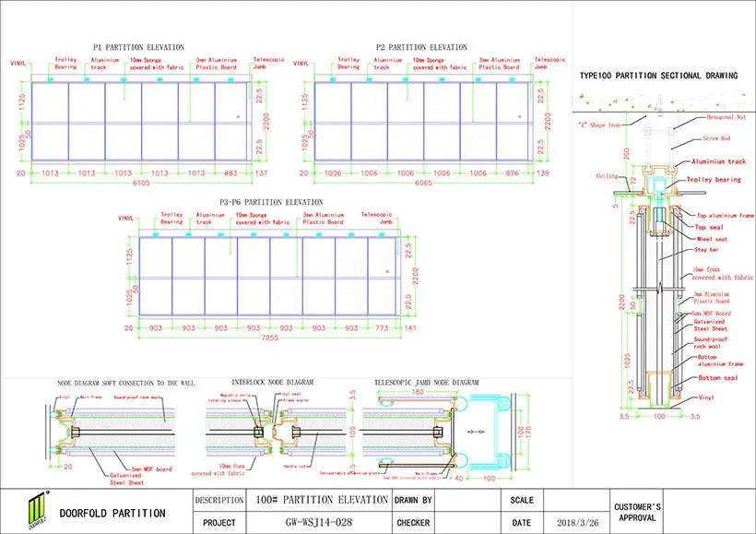Click the Scale field in title block
The image size is (756, 534).
pos(522,500)
